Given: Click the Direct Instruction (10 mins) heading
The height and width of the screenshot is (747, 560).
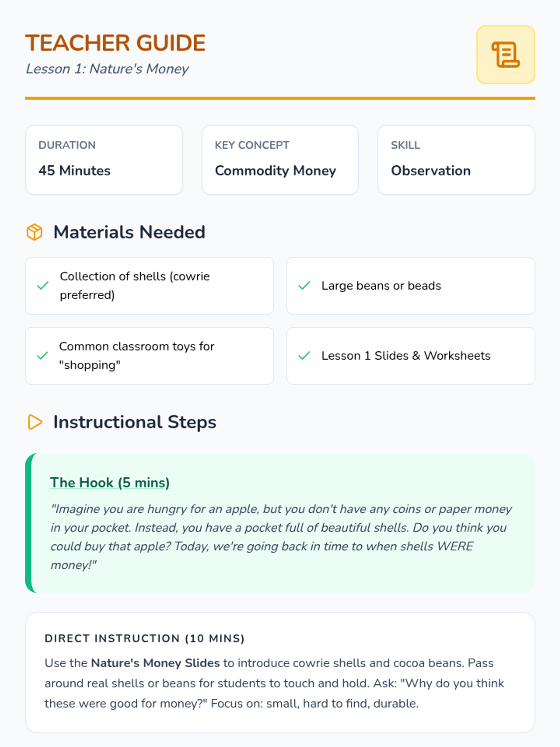Looking at the screenshot, I should click(x=145, y=638).
